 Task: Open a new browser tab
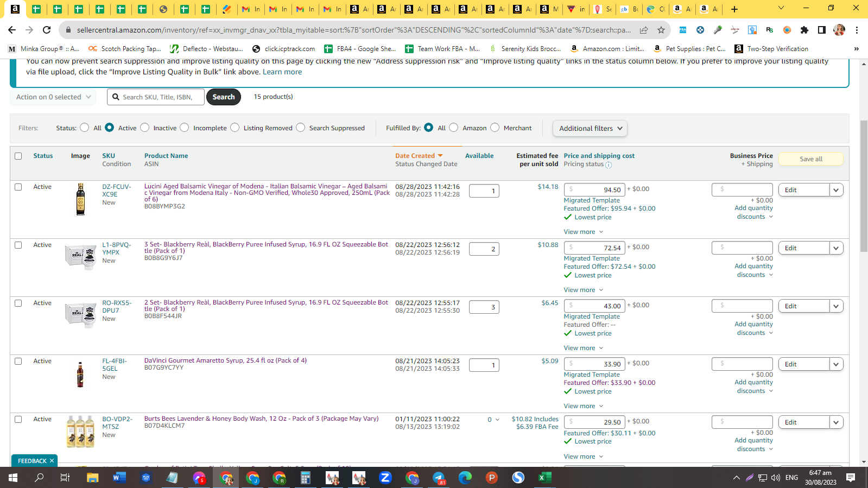click(x=734, y=9)
